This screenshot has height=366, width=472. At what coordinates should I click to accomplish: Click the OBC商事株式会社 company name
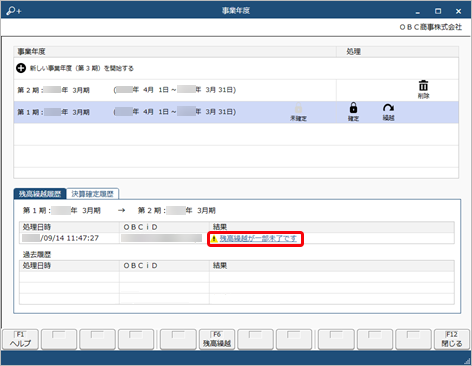tap(431, 27)
